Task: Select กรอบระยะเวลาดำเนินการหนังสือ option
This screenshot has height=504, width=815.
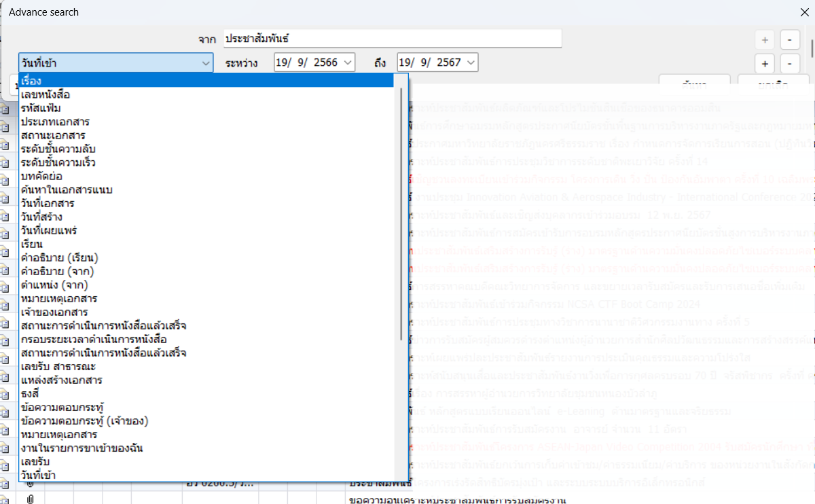Action: coord(206,339)
